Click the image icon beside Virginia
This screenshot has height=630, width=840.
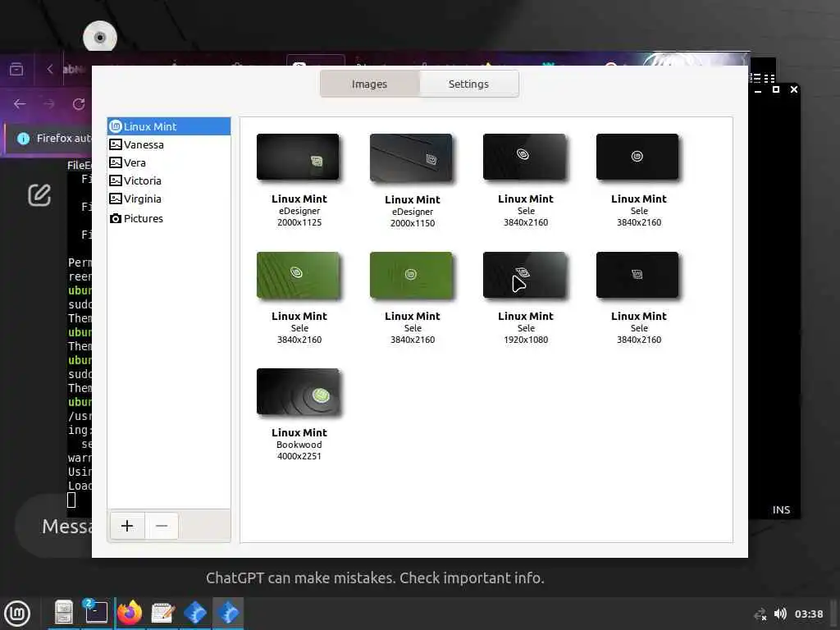tap(115, 199)
